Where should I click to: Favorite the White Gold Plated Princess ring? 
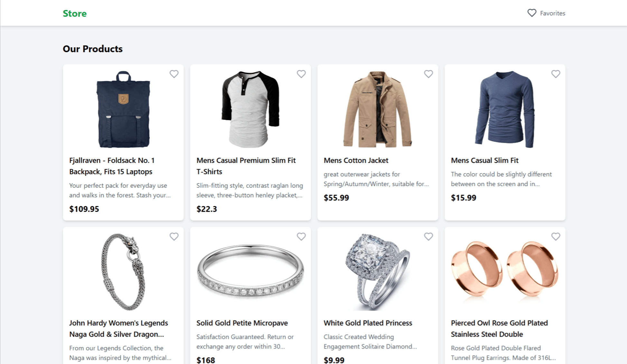428,236
